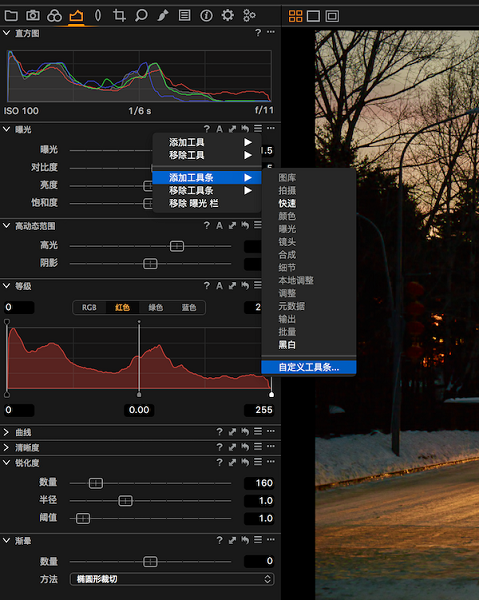Click the sharpening 阈值 slider handle

tap(83, 518)
